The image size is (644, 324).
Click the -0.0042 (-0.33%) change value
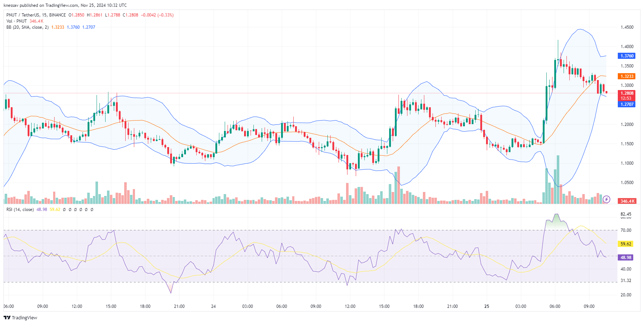coord(157,15)
